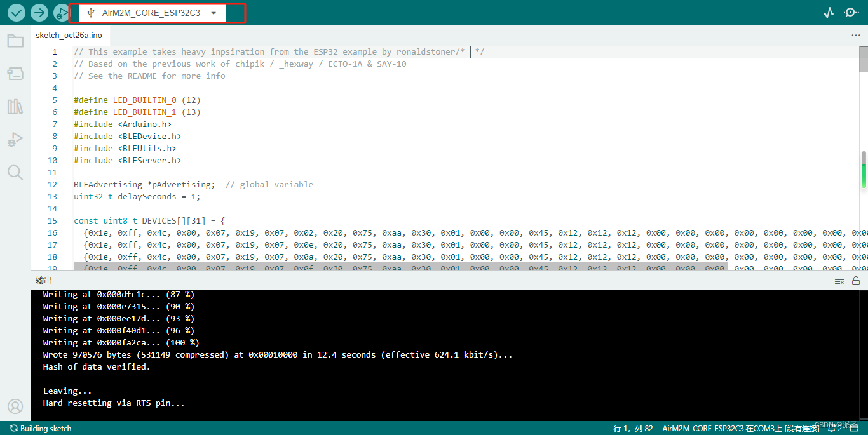
Task: Open the Serial Monitor
Action: click(851, 12)
